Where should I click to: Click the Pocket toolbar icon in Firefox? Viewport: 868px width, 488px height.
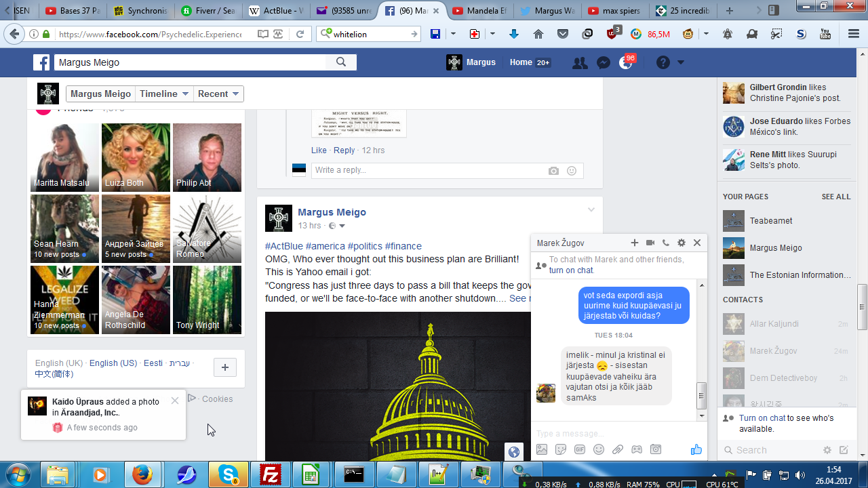tap(563, 34)
